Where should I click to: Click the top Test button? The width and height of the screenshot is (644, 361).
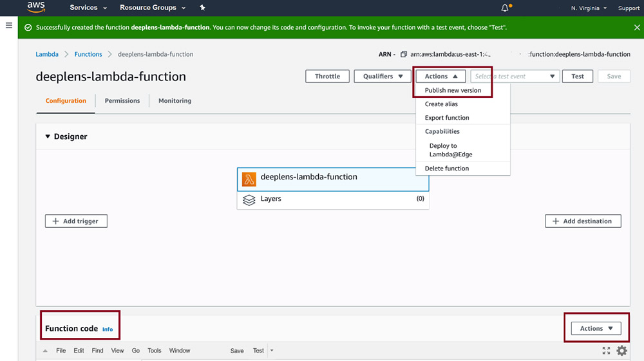578,77
